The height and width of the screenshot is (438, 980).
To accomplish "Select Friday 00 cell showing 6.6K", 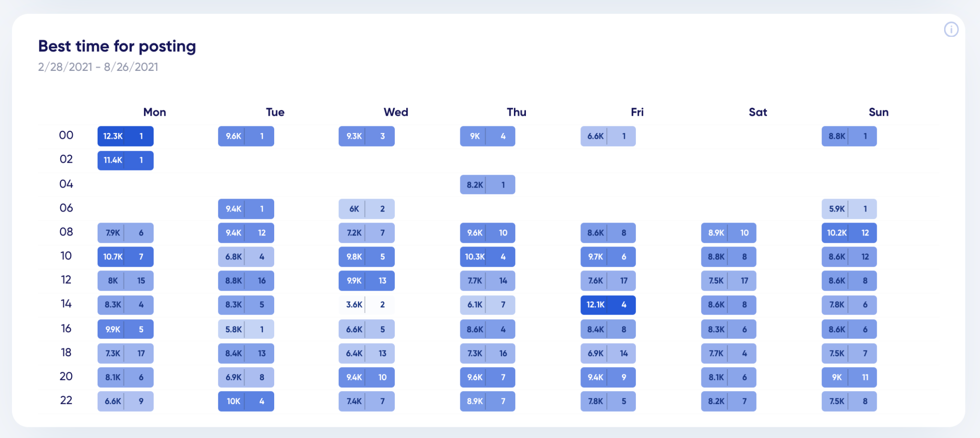I will (x=608, y=136).
